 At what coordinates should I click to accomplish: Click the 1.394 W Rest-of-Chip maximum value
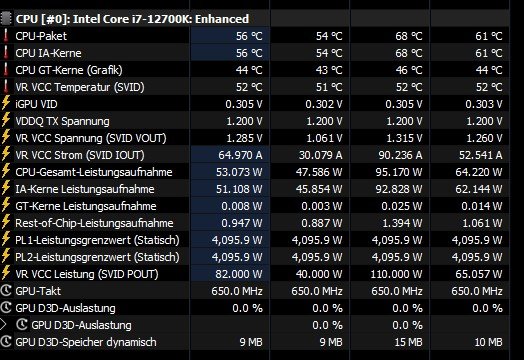[x=402, y=223]
